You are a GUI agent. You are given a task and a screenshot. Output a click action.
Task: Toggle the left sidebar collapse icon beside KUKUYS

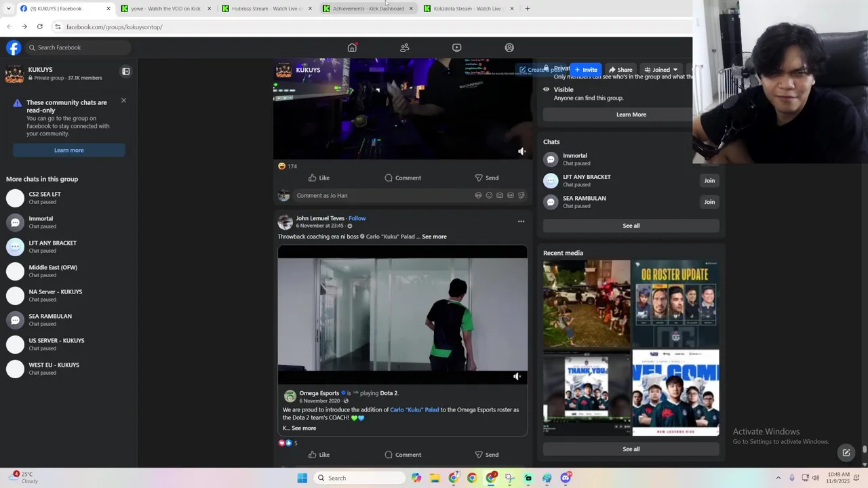[x=125, y=71]
